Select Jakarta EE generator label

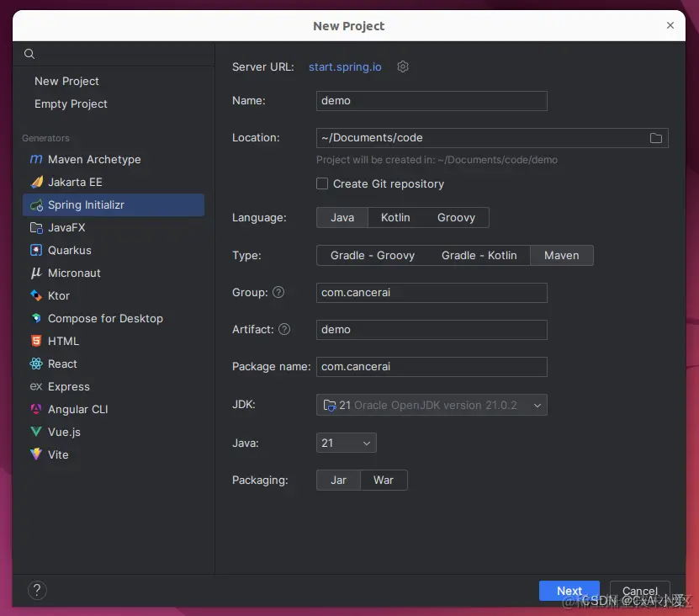point(75,182)
